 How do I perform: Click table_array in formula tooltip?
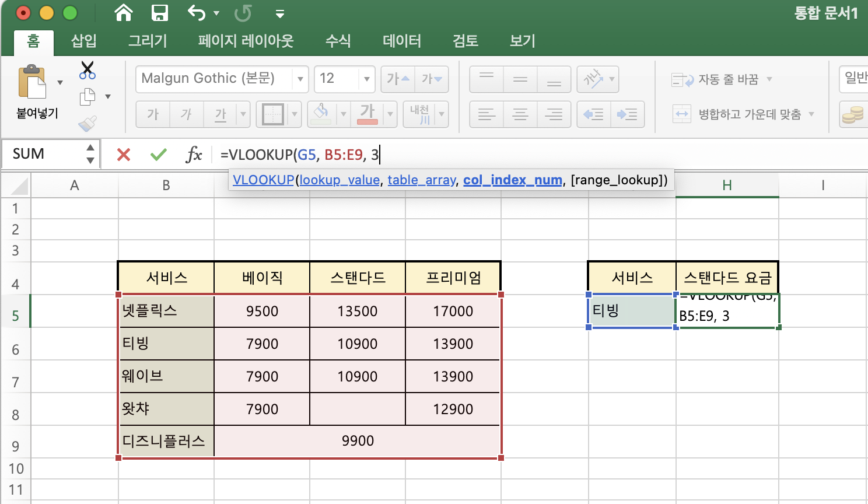click(422, 180)
